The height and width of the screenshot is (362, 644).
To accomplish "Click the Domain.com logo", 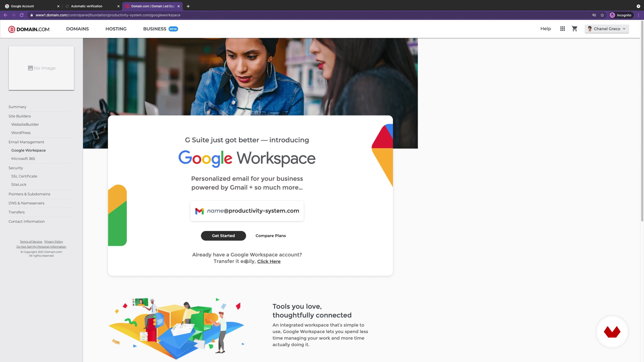I will [29, 29].
